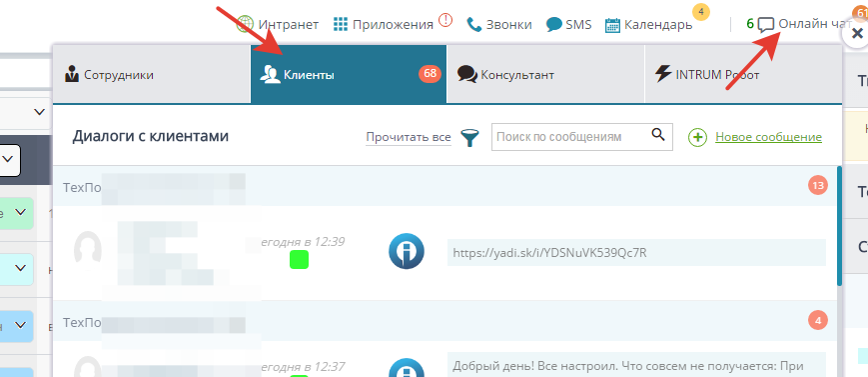
Task: Click the blue info avatar beside 12:37 message
Action: (x=407, y=368)
